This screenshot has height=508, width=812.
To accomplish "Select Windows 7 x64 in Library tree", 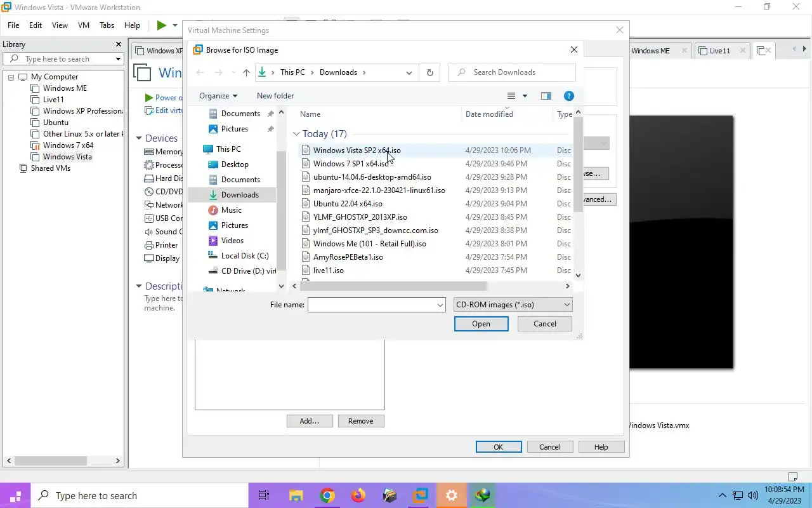I will click(68, 145).
